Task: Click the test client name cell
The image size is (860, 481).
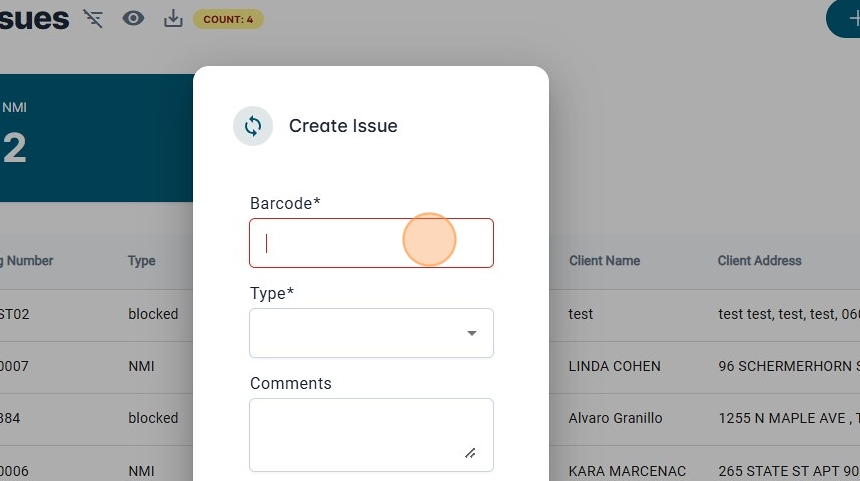Action: click(x=581, y=314)
